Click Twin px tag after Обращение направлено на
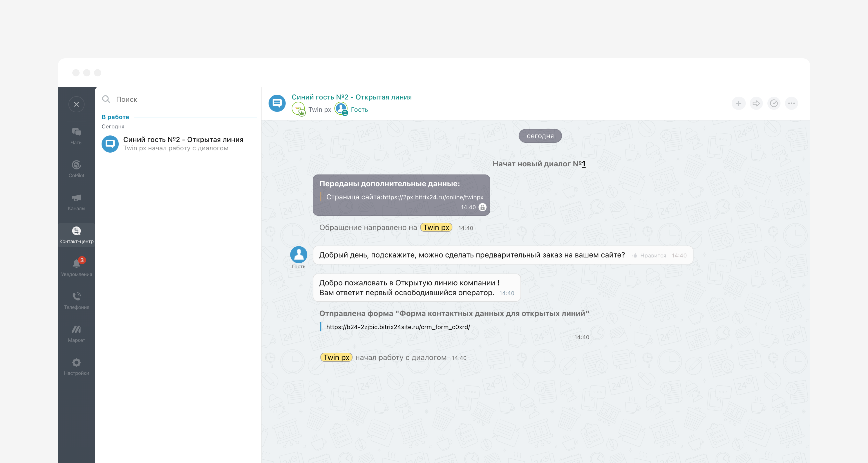868x463 pixels. click(436, 227)
